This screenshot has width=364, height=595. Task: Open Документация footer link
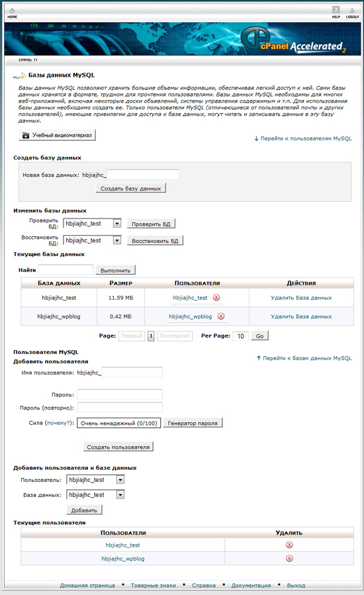251,585
